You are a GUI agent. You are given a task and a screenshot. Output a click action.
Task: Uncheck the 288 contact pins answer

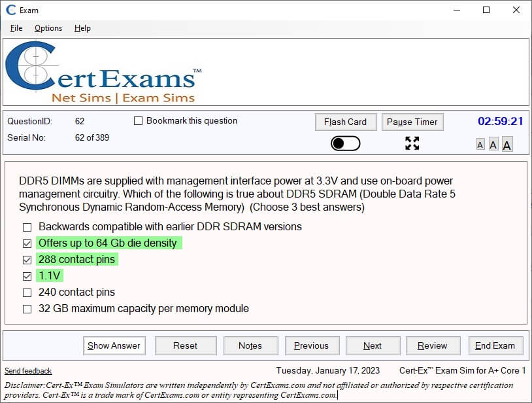pos(27,260)
